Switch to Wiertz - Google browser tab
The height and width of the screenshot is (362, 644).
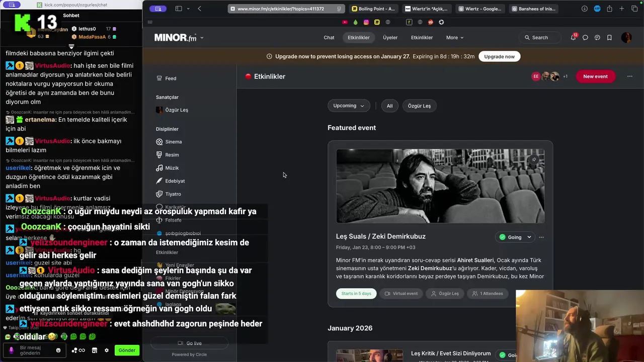[479, 9]
